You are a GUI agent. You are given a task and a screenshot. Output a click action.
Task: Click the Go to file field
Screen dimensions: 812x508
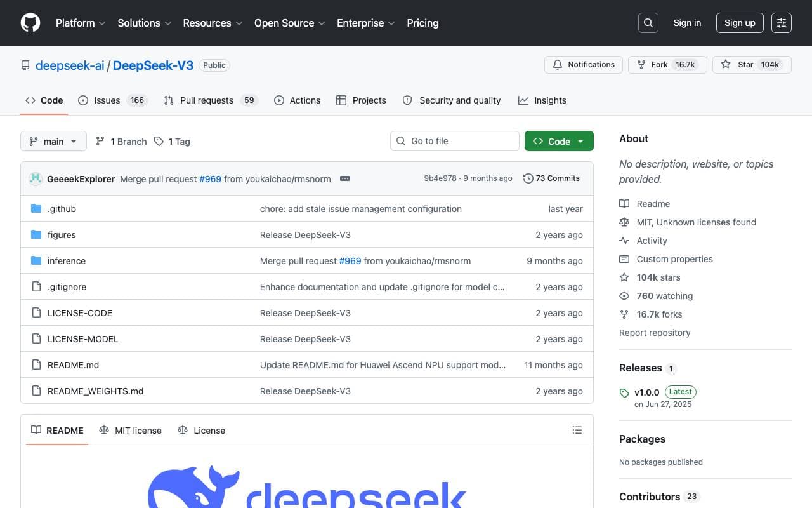(455, 141)
